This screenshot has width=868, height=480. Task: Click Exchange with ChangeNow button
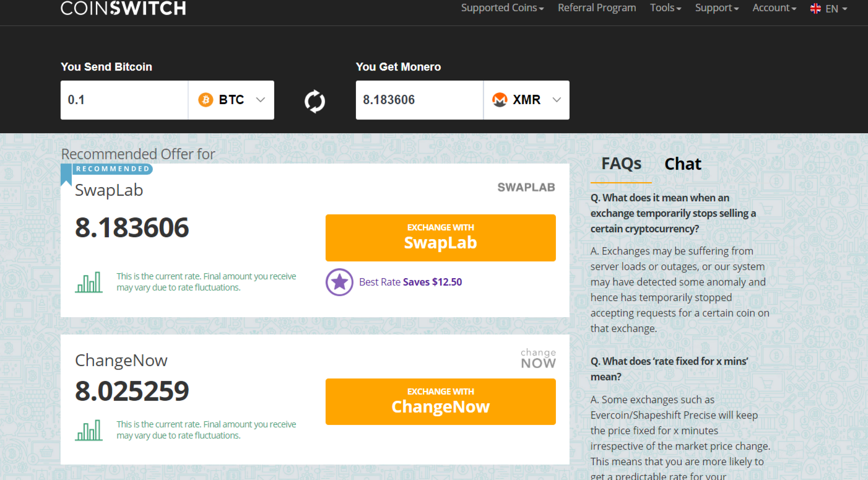coord(441,402)
